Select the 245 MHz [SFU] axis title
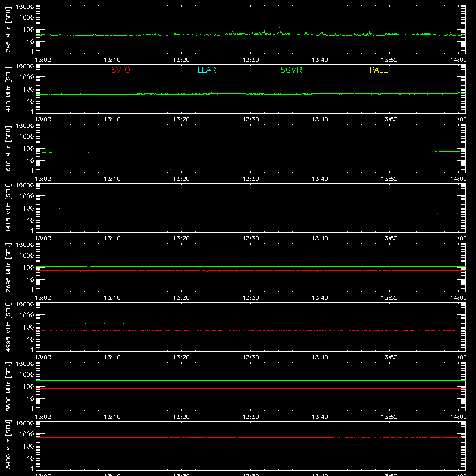476x476 pixels. click(x=8, y=29)
